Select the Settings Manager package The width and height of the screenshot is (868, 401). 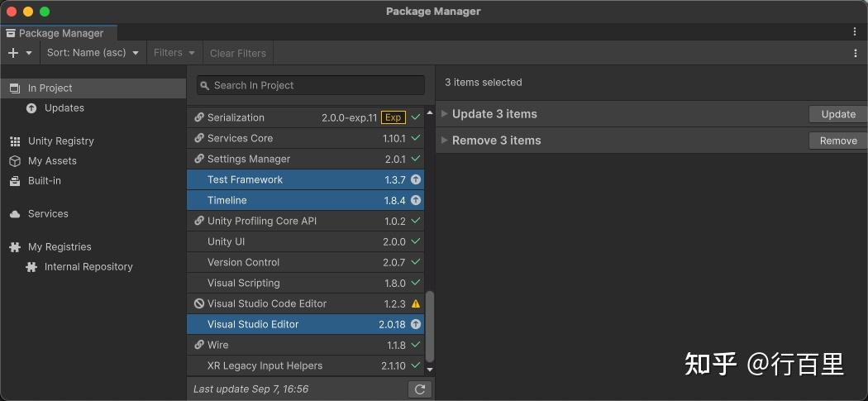[x=306, y=159]
